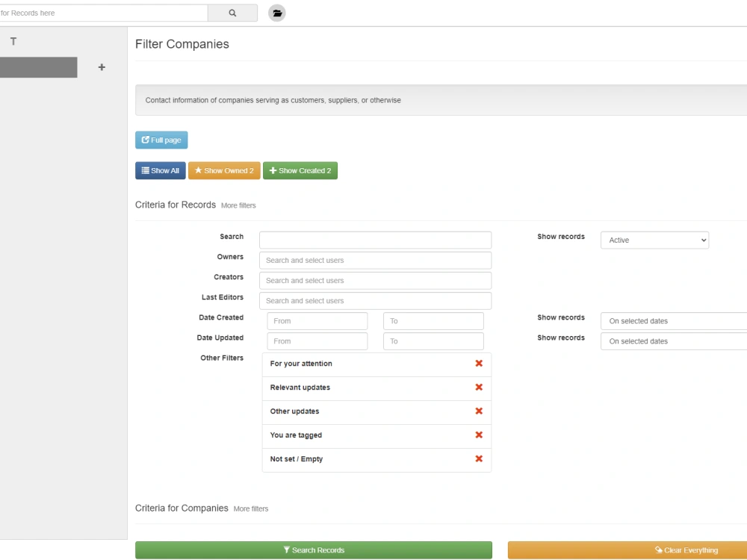Select the gray sidebar item bar
747x560 pixels.
(39, 67)
